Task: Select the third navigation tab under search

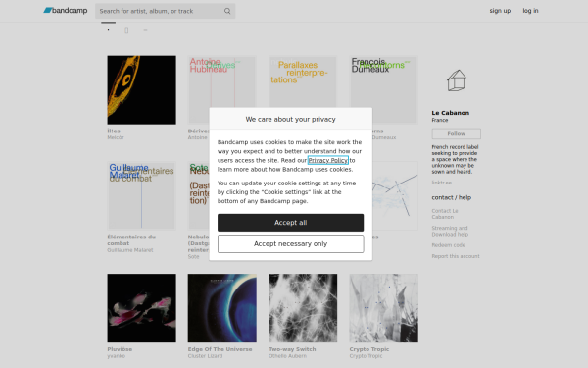Action: pyautogui.click(x=145, y=30)
